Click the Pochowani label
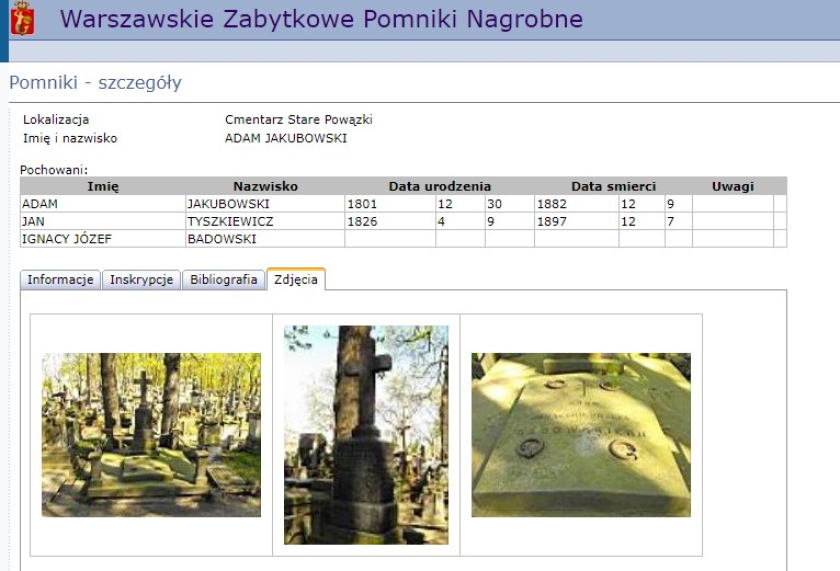Viewport: 840px width, 571px height. tap(54, 170)
